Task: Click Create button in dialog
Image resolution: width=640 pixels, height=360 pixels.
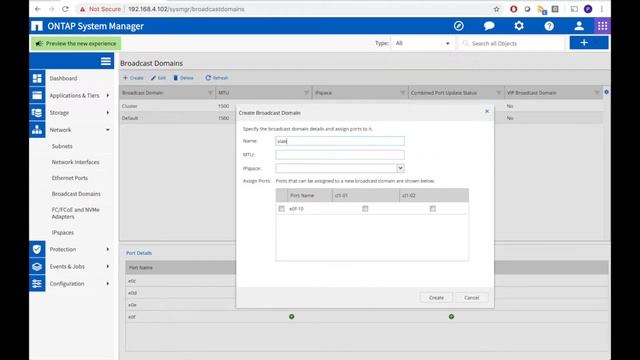Action: point(436,298)
